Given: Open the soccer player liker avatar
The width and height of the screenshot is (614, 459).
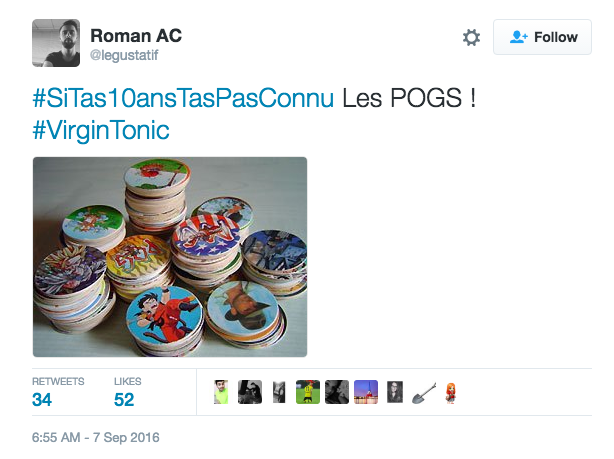Looking at the screenshot, I should [x=308, y=392].
